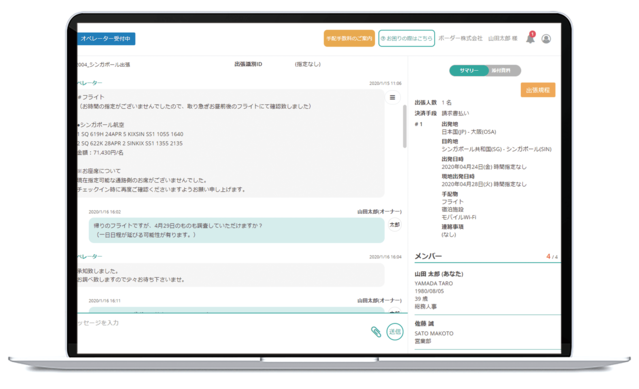
Task: Click the ボーダー株式会社 company name in header
Action: coord(461,38)
